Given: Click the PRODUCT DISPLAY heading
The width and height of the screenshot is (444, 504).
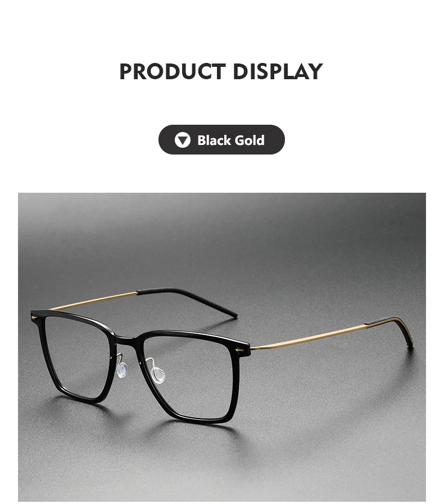Looking at the screenshot, I should 221,71.
